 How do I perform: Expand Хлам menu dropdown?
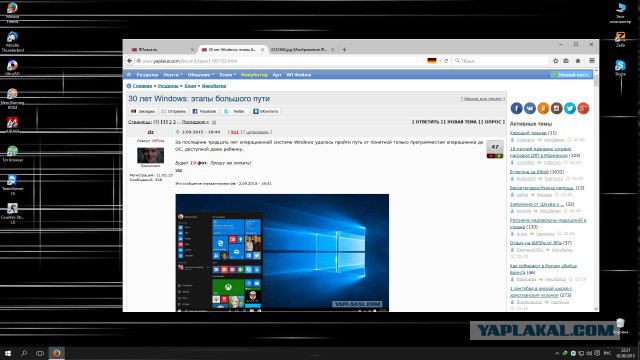point(227,75)
